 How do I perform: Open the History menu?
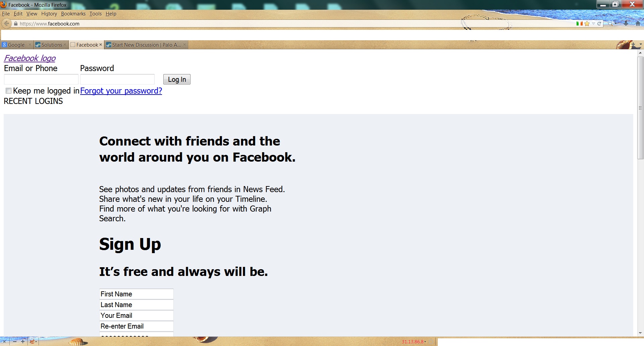(49, 14)
